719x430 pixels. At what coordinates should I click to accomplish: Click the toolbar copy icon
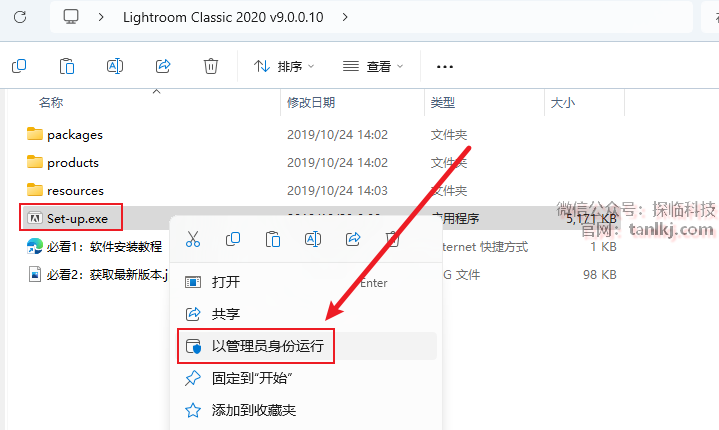pyautogui.click(x=19, y=66)
